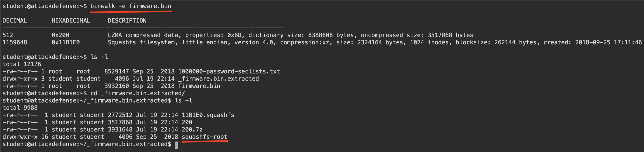This screenshot has height=152, width=644.
Task: Click the 0x200 hexadecimal offset value
Action: pos(60,35)
